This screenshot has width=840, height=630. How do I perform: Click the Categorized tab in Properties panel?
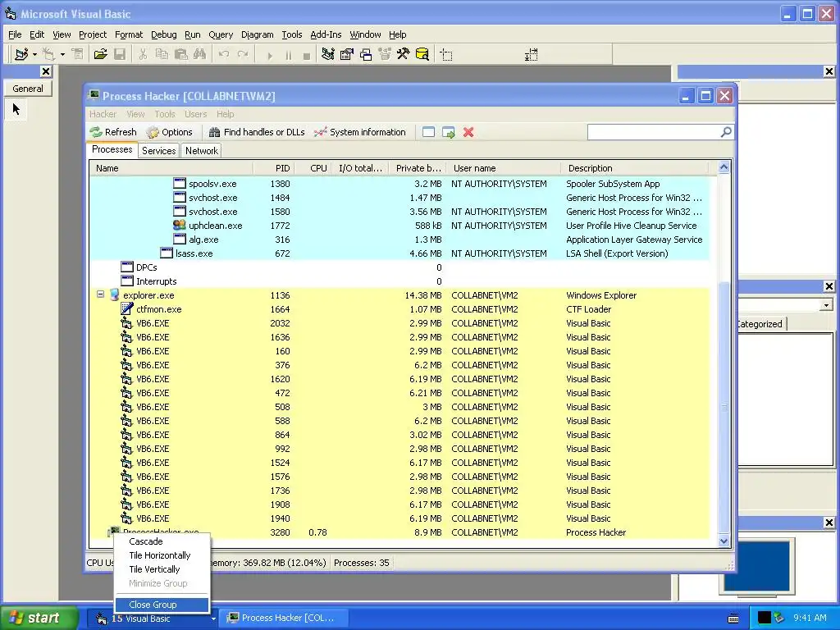point(760,323)
